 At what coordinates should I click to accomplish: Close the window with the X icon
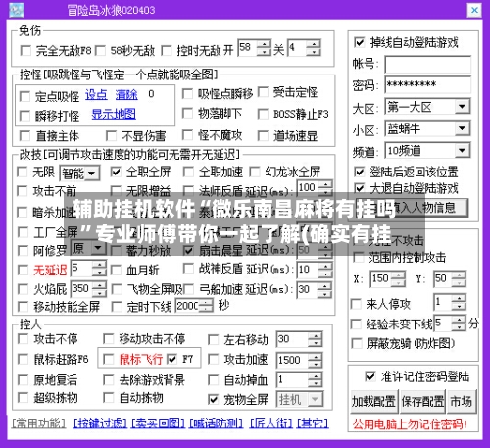click(x=474, y=10)
